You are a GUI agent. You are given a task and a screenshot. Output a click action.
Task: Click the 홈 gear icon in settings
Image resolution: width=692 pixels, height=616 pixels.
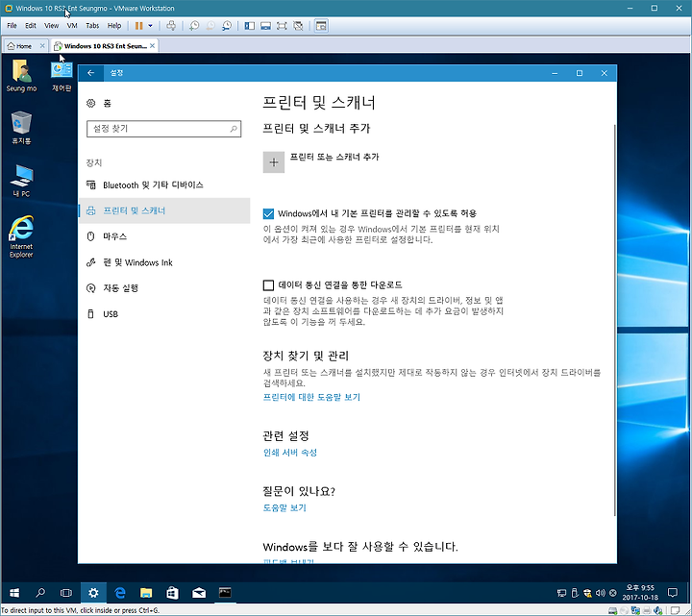click(x=91, y=103)
